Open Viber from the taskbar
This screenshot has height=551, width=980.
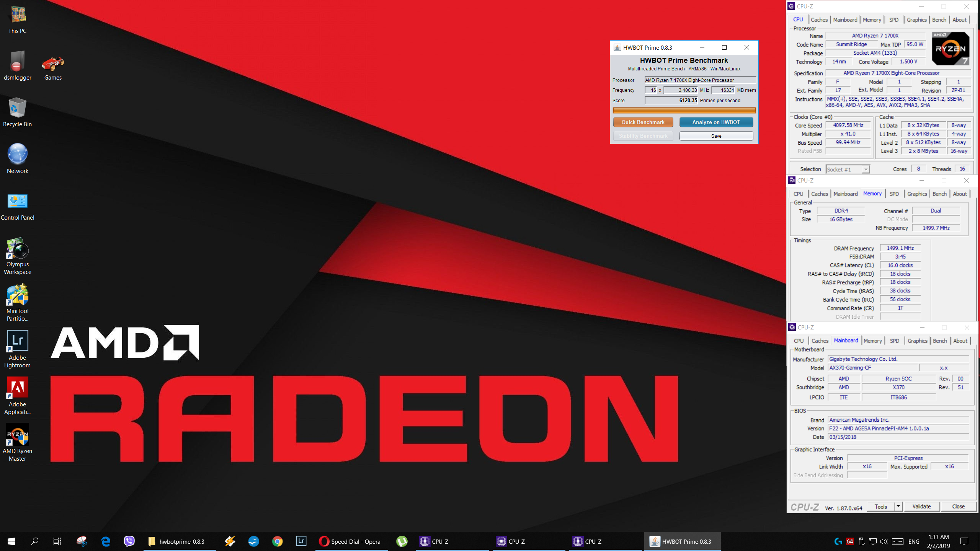[129, 541]
